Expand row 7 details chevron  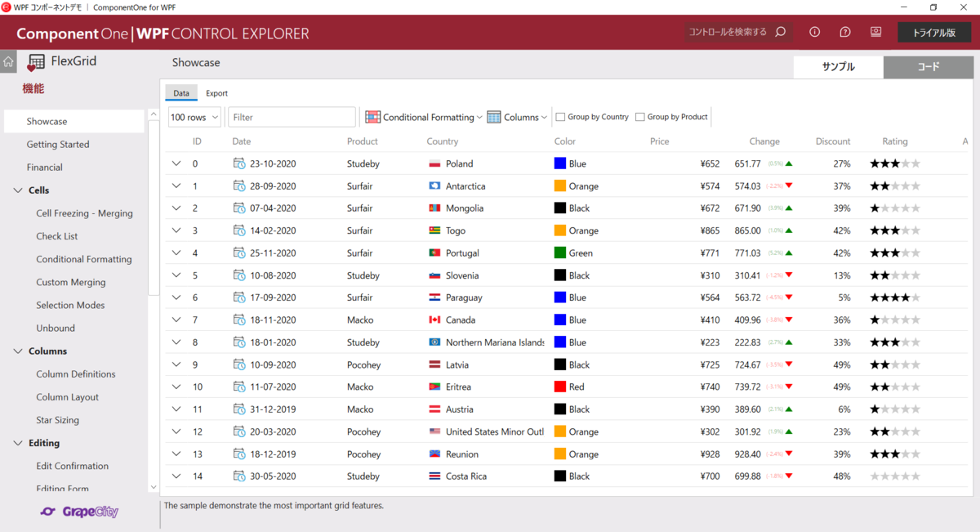click(176, 320)
